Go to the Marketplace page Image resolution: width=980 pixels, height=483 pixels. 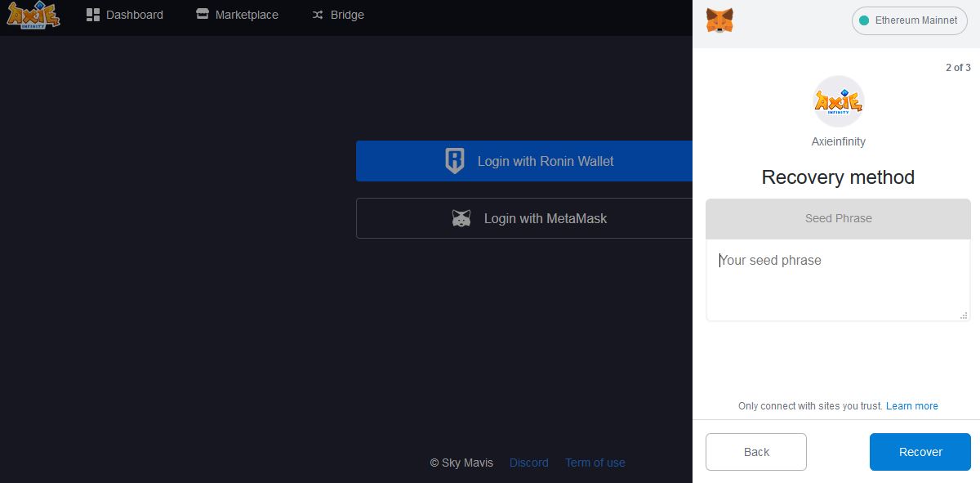click(237, 15)
